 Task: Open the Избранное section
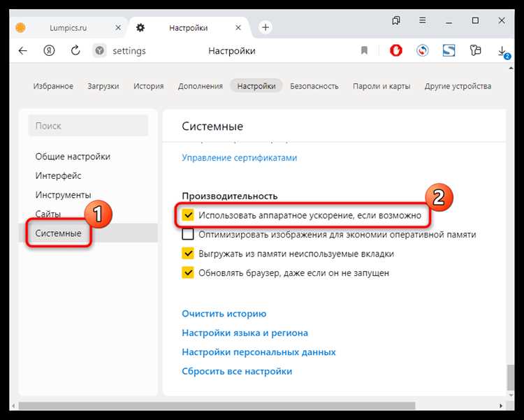tap(53, 86)
